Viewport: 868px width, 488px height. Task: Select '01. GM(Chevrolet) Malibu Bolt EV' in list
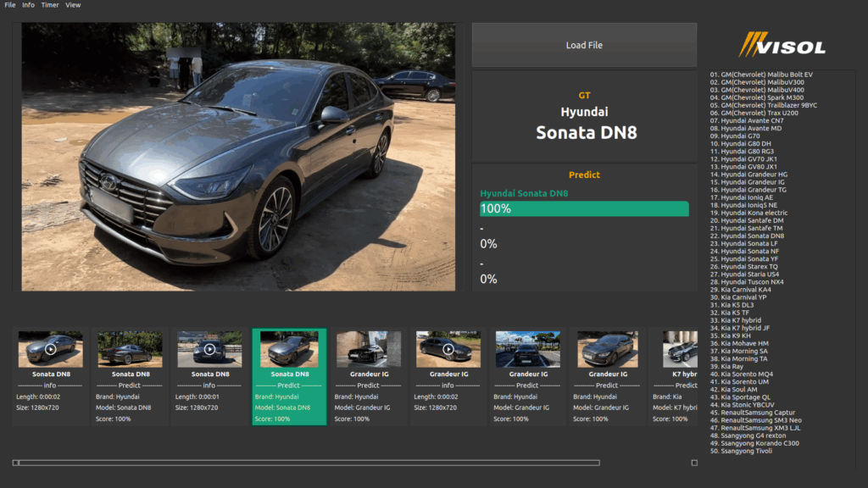(x=761, y=75)
